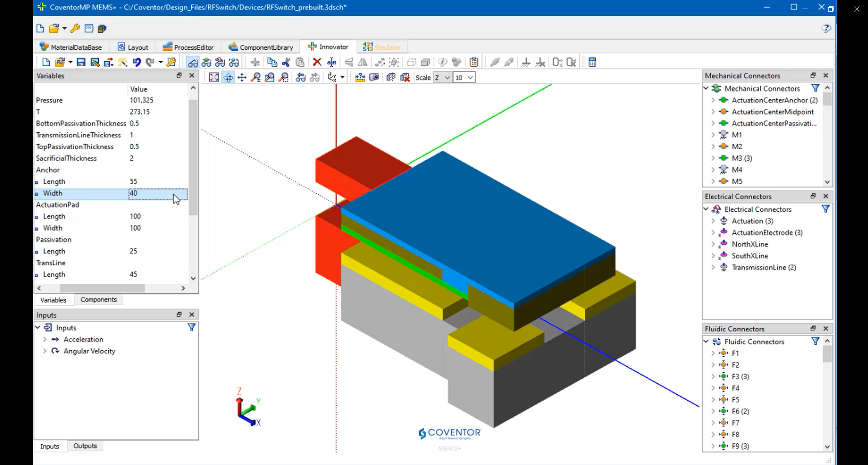Expand the M3 (3) mechanical connector
This screenshot has width=868, height=465.
click(713, 158)
